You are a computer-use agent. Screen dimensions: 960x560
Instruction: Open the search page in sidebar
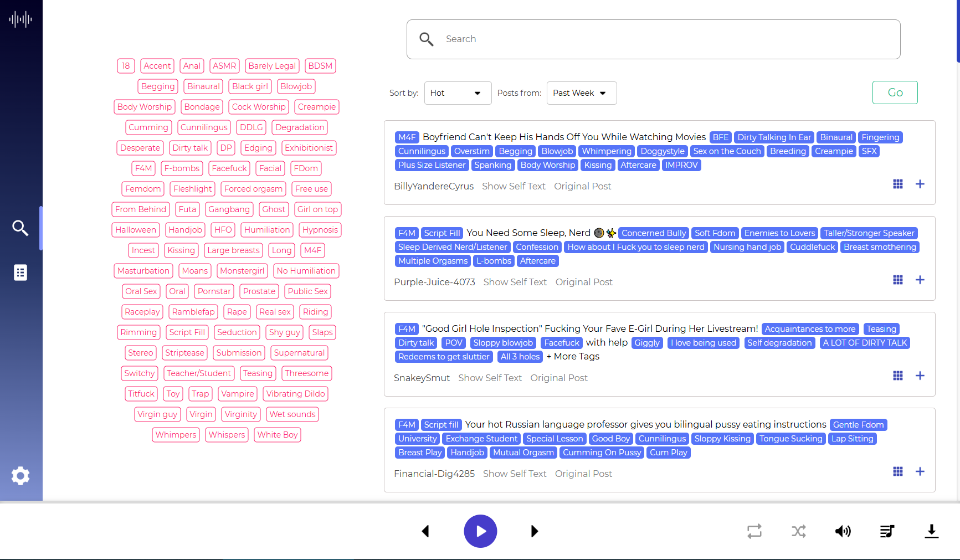point(20,228)
